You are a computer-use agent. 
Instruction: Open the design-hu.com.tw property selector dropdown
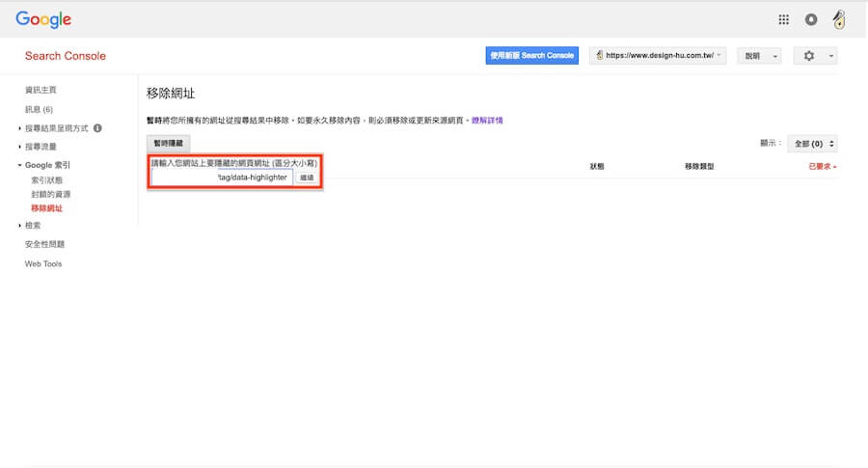[659, 56]
